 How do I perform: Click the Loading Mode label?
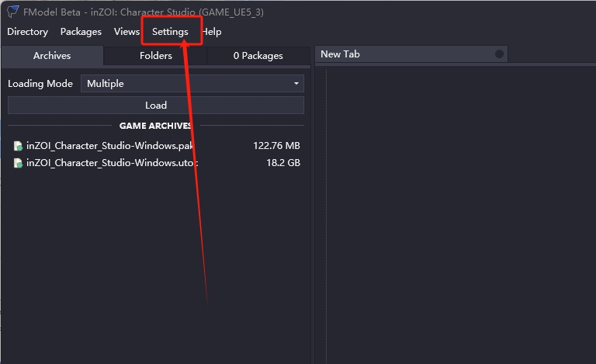(40, 84)
